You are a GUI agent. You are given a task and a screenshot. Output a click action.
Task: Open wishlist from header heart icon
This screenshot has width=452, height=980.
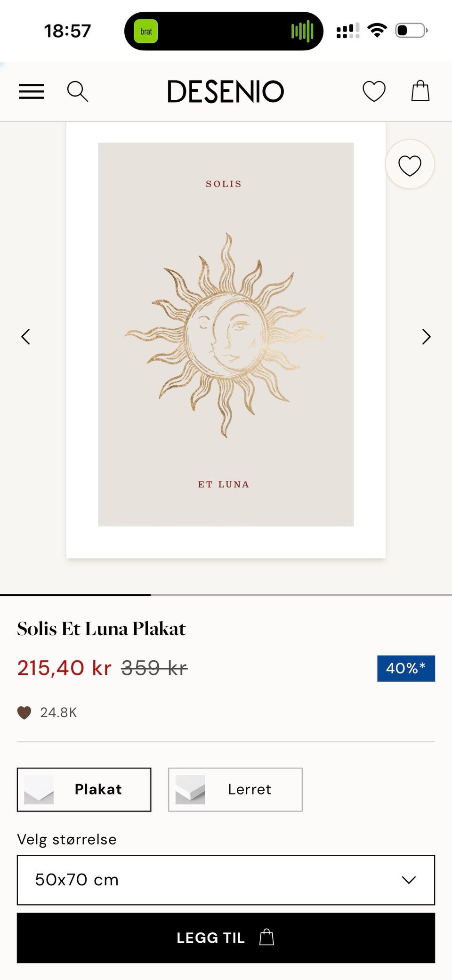[374, 91]
